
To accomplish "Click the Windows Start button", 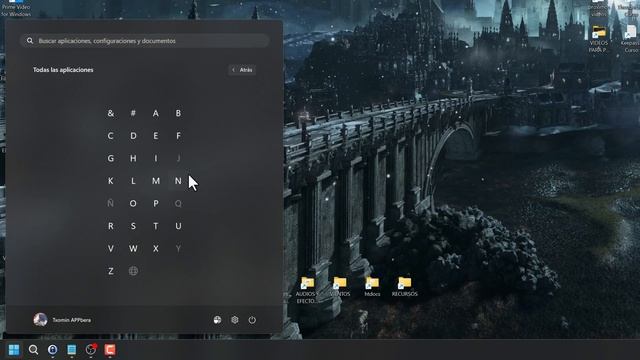I will [14, 350].
